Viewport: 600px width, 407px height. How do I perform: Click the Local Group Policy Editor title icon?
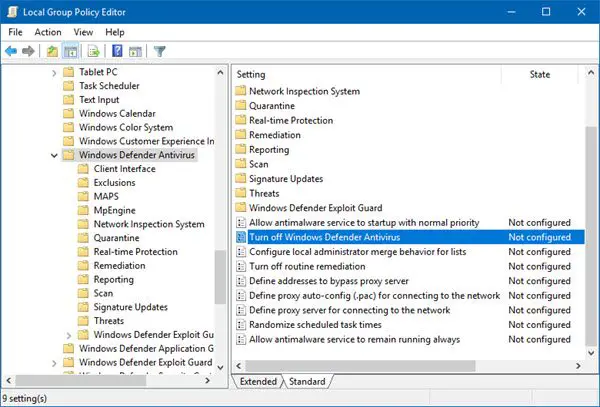[12, 12]
